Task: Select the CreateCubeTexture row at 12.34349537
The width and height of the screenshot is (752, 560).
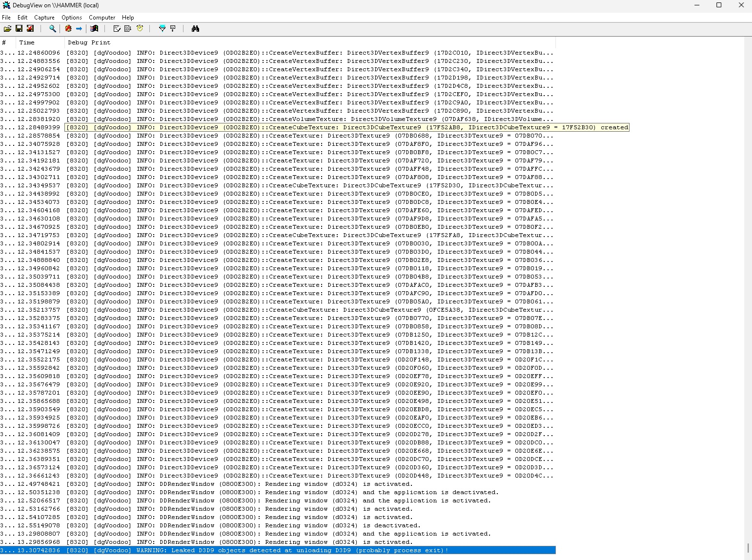Action: (278, 185)
